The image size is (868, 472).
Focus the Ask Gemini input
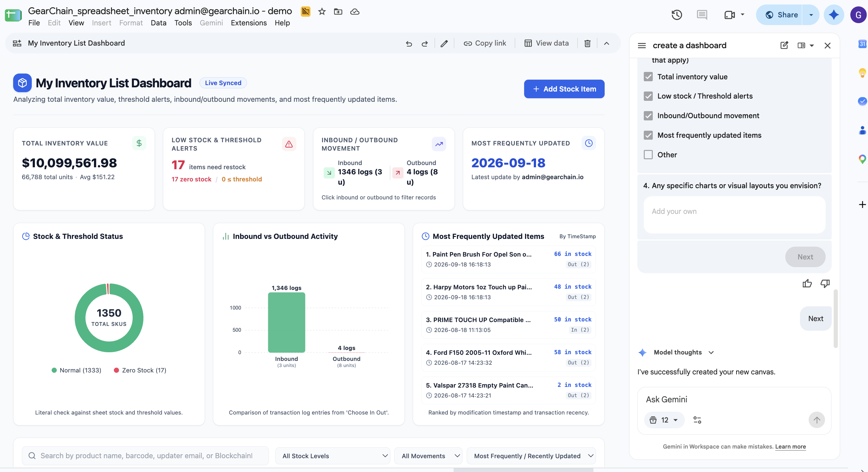point(734,400)
